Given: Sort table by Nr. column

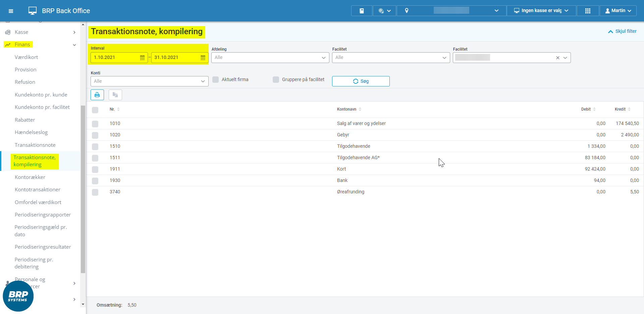Looking at the screenshot, I should (x=114, y=109).
